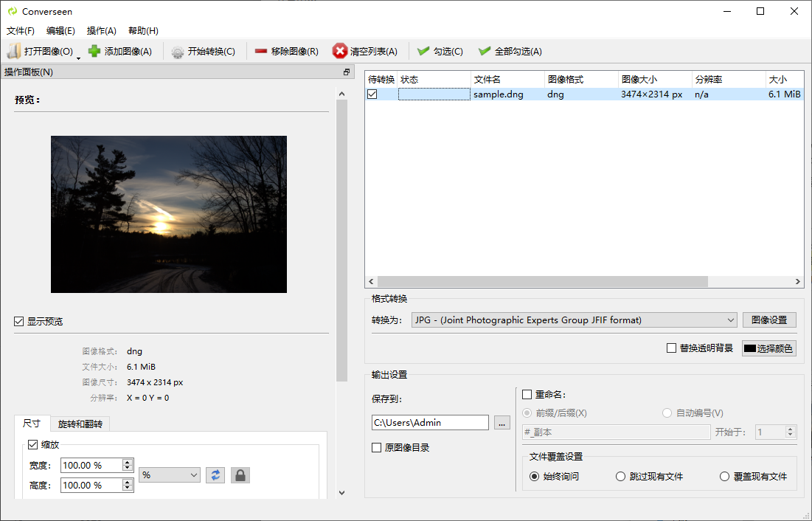Uncheck the 显示预览 checkbox
This screenshot has width=812, height=521.
[19, 322]
